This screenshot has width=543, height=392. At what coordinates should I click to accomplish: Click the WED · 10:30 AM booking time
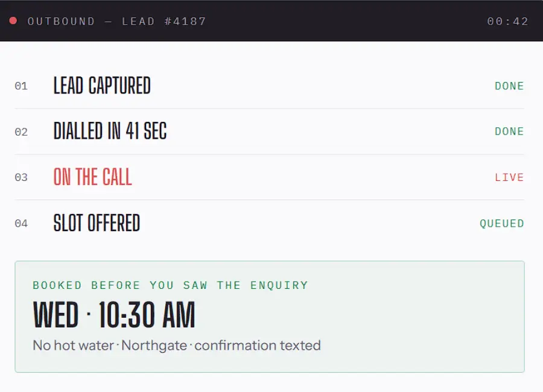point(114,314)
